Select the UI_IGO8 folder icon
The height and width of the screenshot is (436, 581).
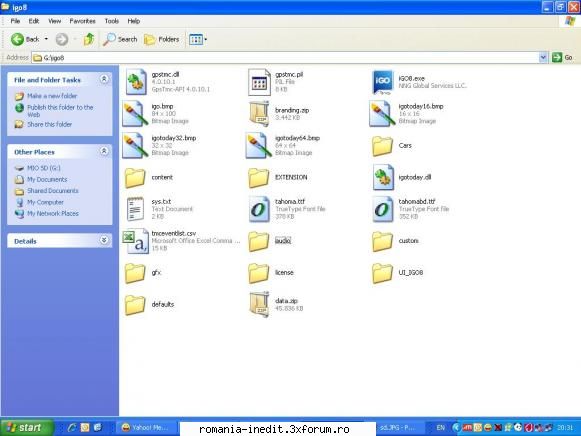(x=382, y=273)
